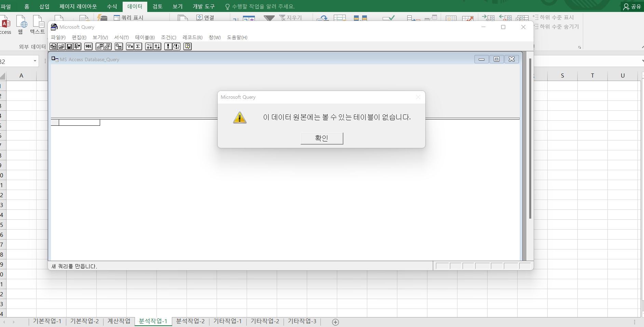Click the Microsoft Query vertical scrollbar
Image resolution: width=644 pixels, height=327 pixels.
(530, 138)
